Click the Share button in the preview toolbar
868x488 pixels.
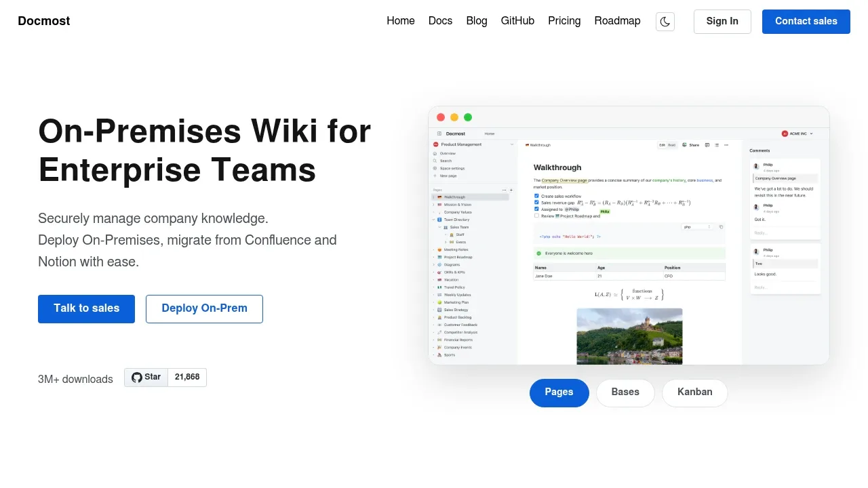tap(690, 145)
